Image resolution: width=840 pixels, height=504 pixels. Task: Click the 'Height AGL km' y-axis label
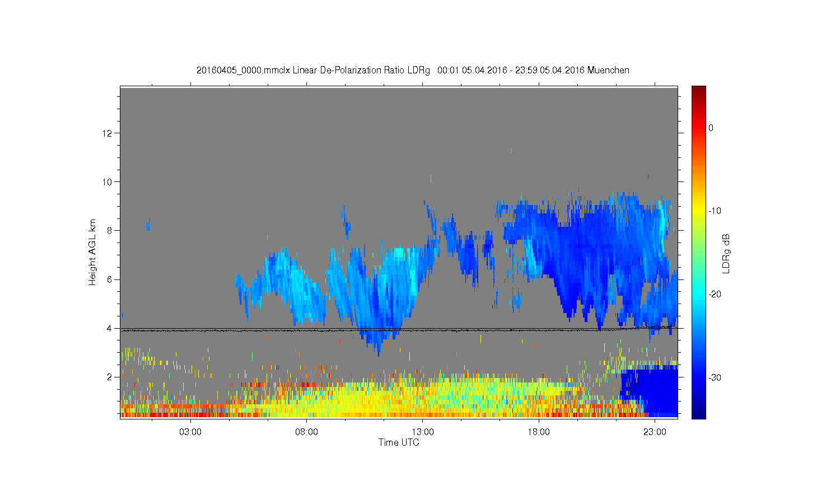92,252
